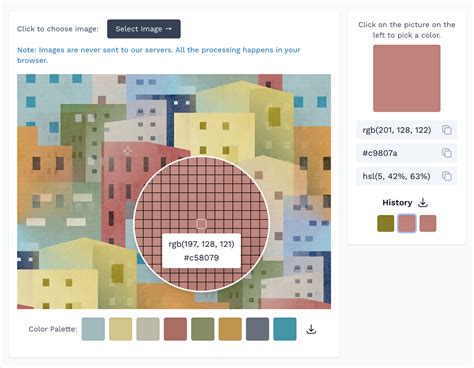
Task: Select the olive green palette swatch
Action: coord(203,329)
